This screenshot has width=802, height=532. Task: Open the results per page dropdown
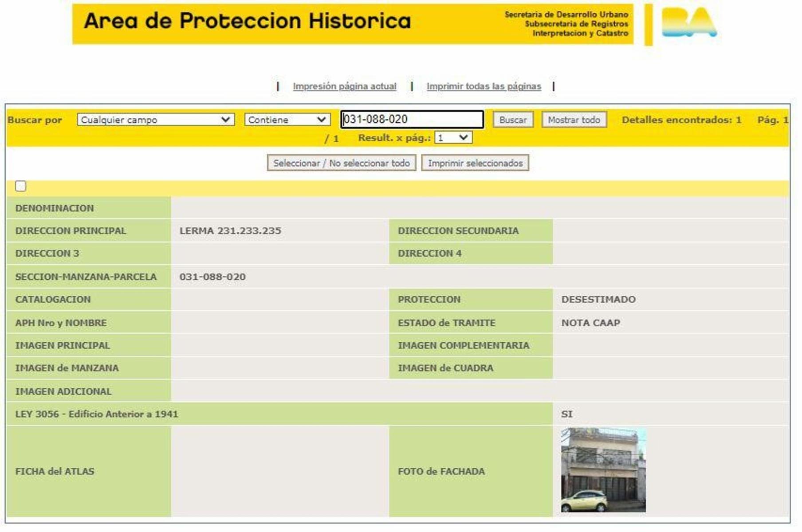point(453,138)
